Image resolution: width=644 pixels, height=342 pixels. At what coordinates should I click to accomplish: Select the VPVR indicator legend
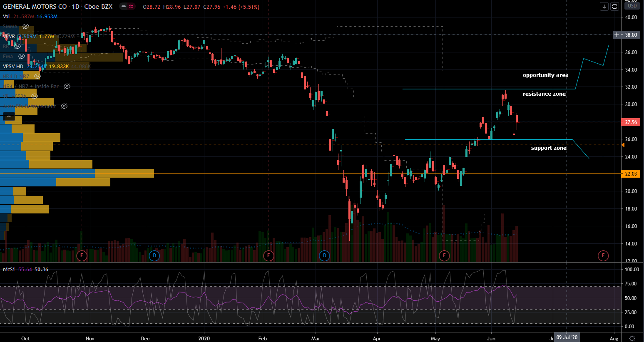(9, 37)
